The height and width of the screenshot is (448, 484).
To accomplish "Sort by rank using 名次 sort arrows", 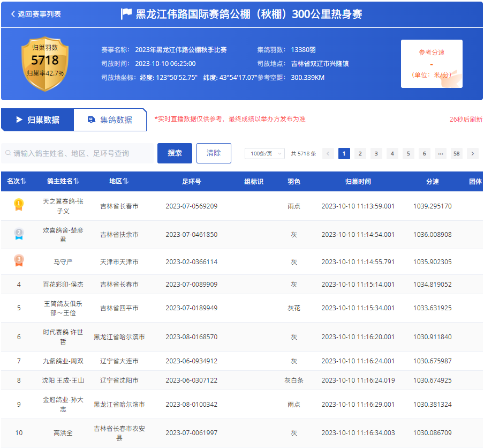I will point(24,182).
